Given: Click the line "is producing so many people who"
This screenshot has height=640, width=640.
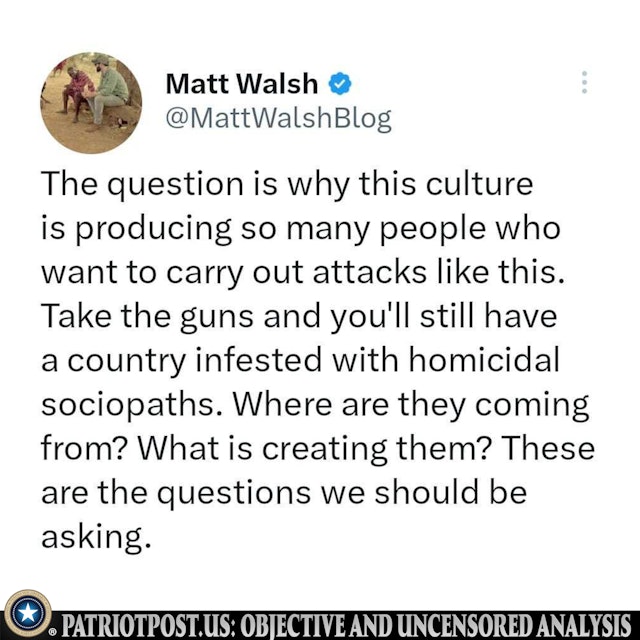Looking at the screenshot, I should [x=300, y=229].
